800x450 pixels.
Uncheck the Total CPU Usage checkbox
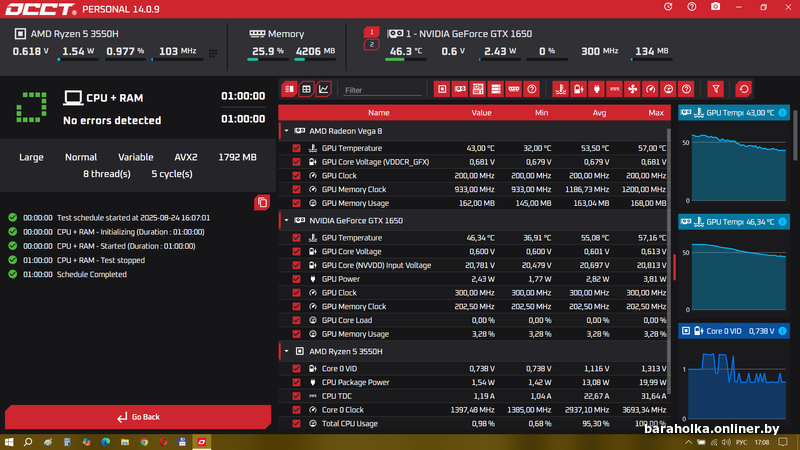296,423
